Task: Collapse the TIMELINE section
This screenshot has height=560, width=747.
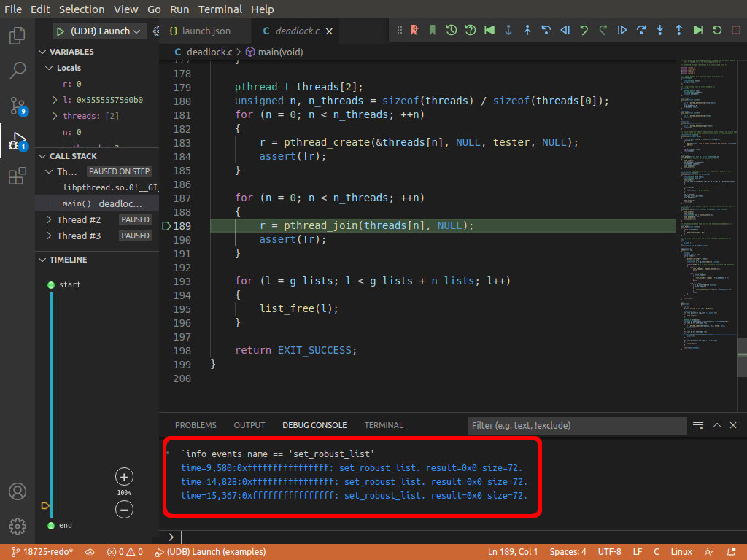Action: [42, 260]
